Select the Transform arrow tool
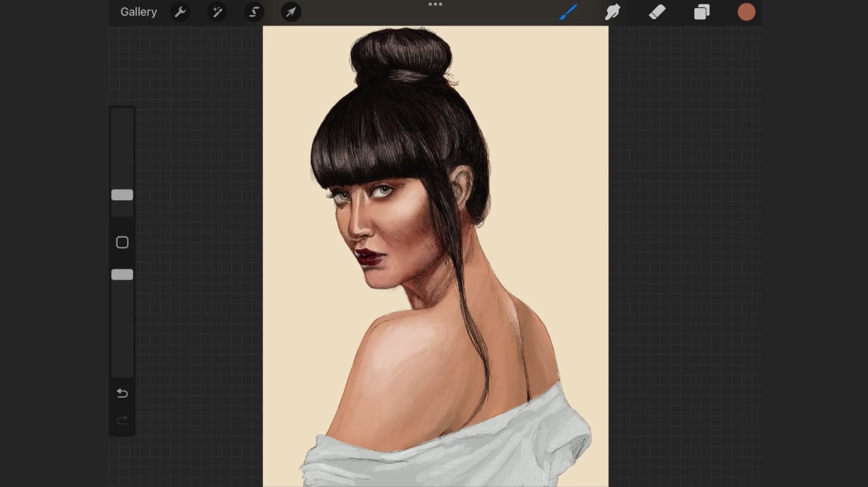This screenshot has height=487, width=868. click(290, 12)
